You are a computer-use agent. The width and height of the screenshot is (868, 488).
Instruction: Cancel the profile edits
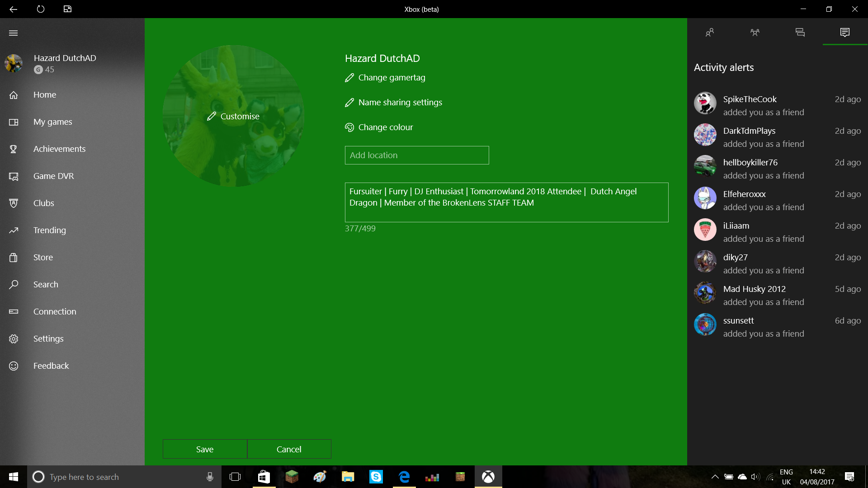tap(289, 449)
